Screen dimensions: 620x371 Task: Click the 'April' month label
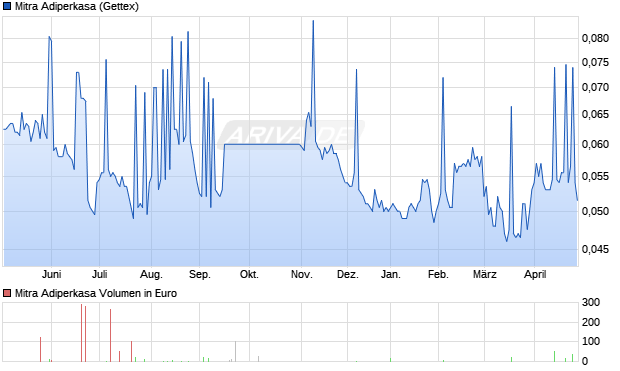tap(535, 274)
